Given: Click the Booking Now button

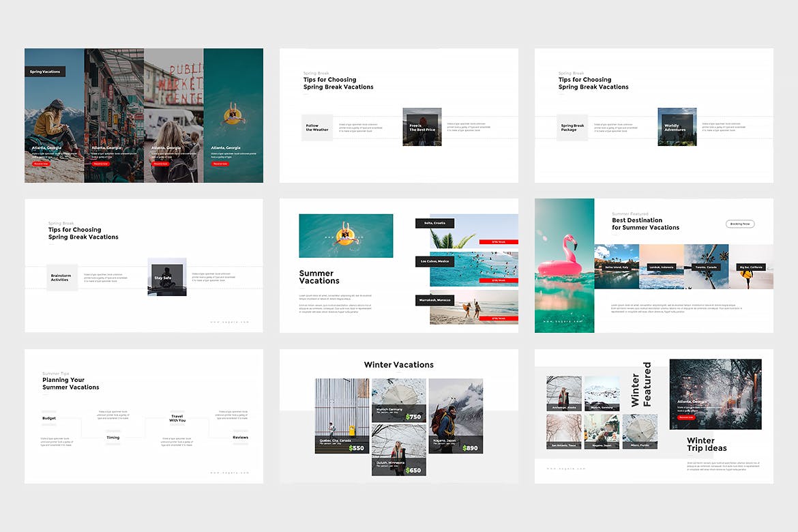Looking at the screenshot, I should (x=740, y=224).
